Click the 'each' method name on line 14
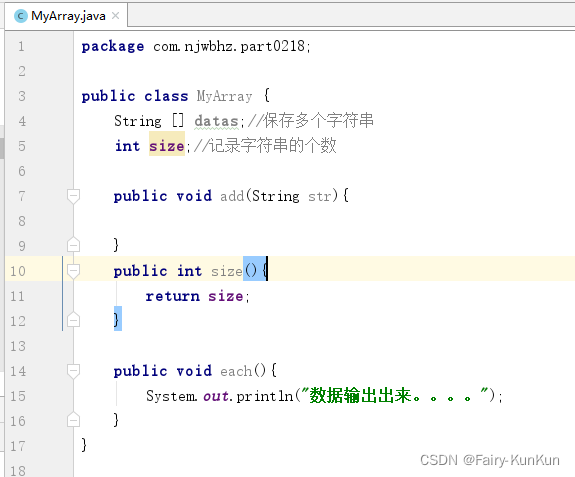This screenshot has width=575, height=477. [236, 371]
